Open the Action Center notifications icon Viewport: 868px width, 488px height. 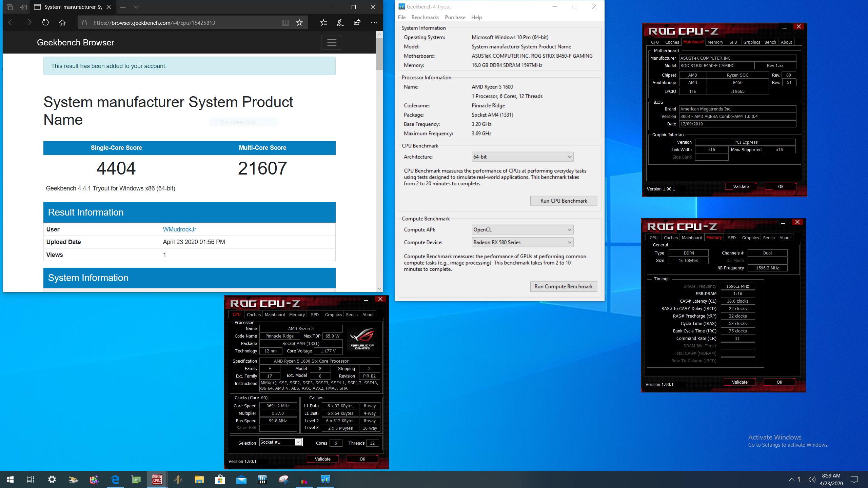pos(854,480)
